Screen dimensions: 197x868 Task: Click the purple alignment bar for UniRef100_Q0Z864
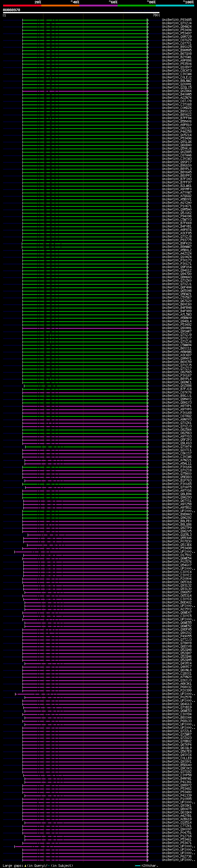click(x=85, y=91)
